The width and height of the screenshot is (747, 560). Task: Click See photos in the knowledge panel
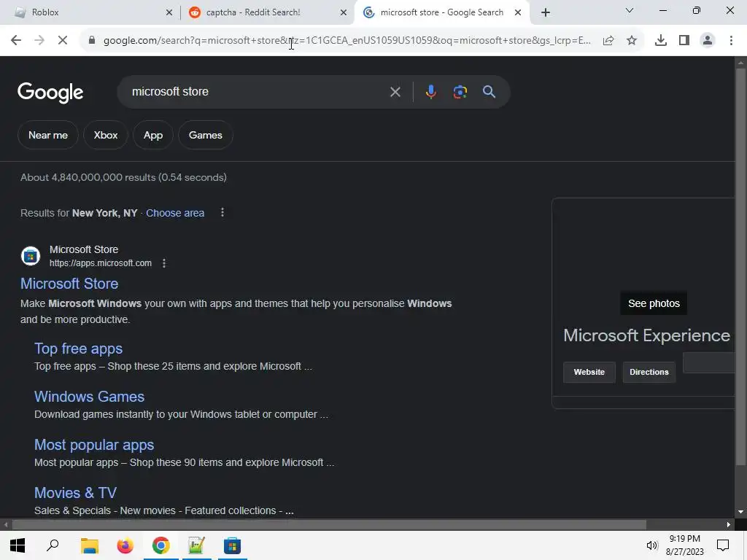point(654,303)
